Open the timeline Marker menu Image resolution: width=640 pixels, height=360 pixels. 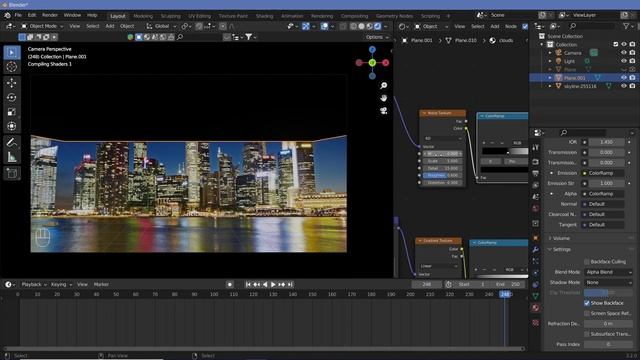pyautogui.click(x=101, y=284)
